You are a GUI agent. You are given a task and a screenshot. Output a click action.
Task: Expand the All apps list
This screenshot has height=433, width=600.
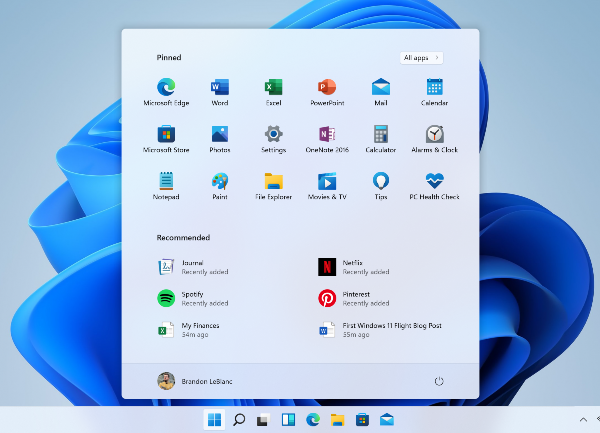tap(421, 58)
